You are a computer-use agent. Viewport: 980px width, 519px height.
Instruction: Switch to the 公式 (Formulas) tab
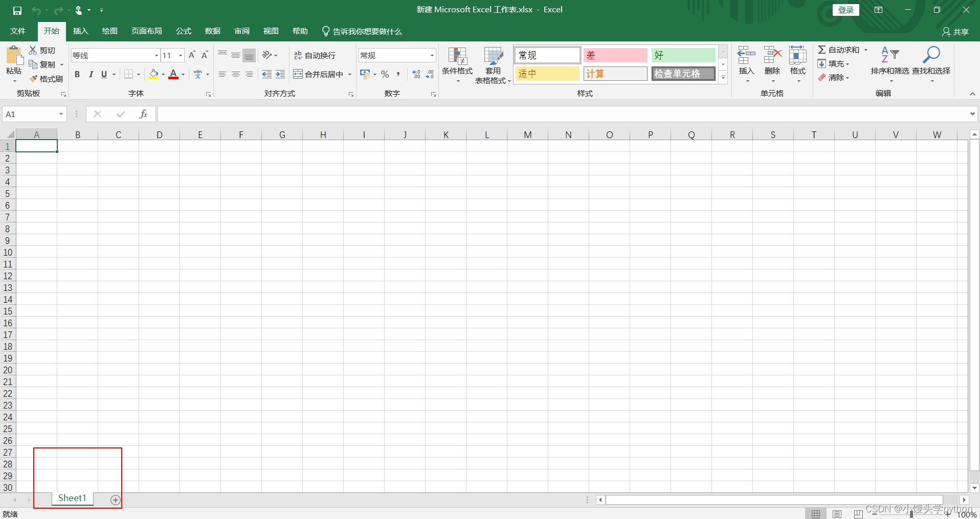point(184,31)
